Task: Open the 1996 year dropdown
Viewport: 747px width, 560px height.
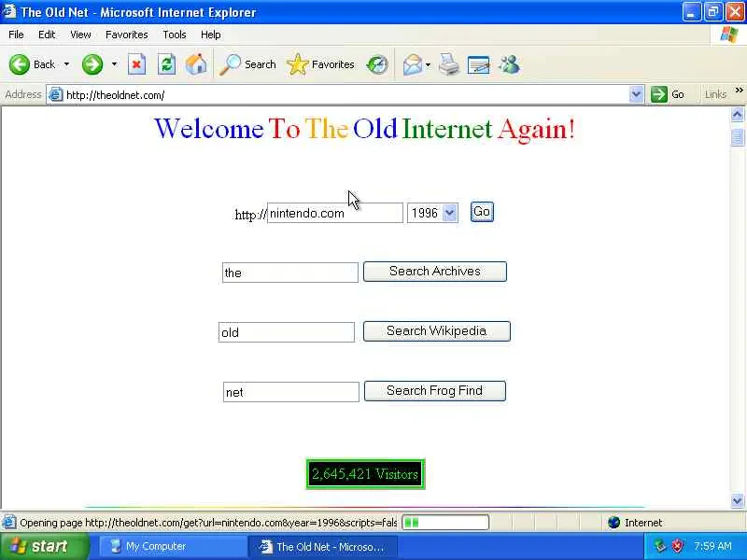Action: tap(432, 213)
